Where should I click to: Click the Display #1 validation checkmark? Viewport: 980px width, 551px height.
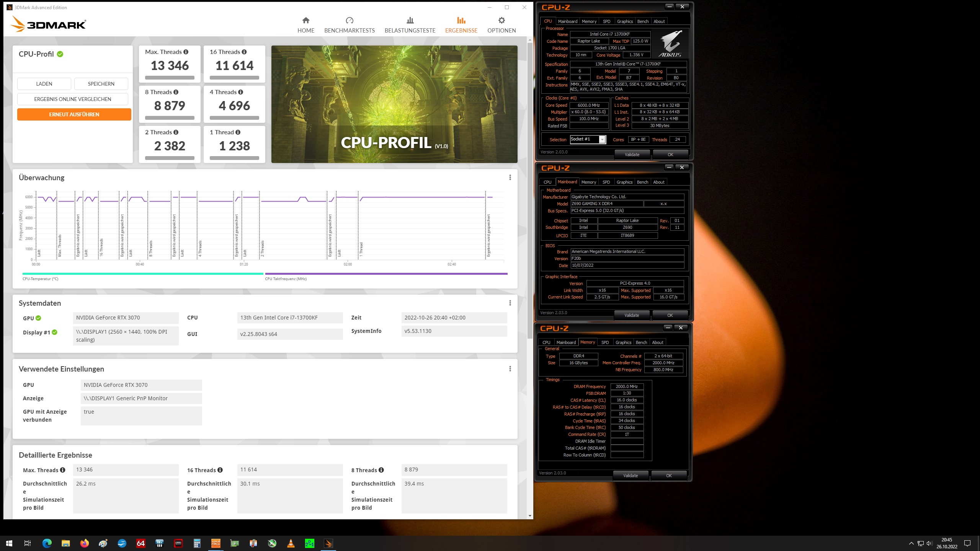point(55,332)
